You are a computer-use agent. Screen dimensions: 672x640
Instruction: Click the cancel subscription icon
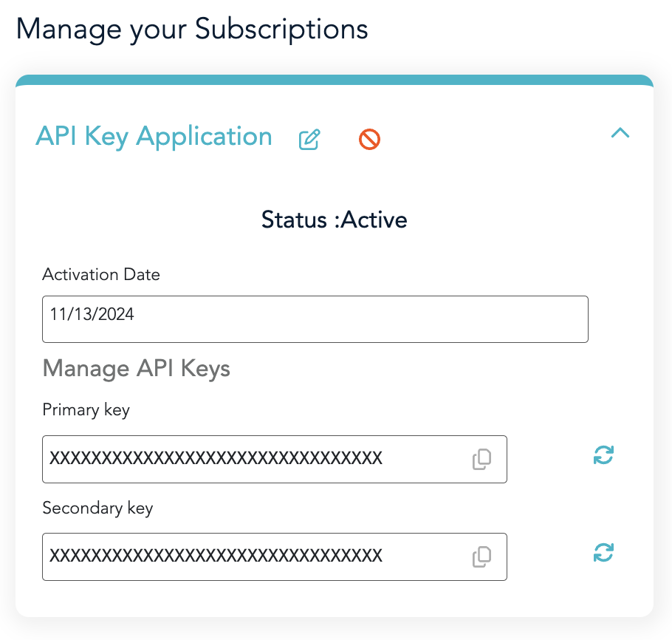coord(369,139)
